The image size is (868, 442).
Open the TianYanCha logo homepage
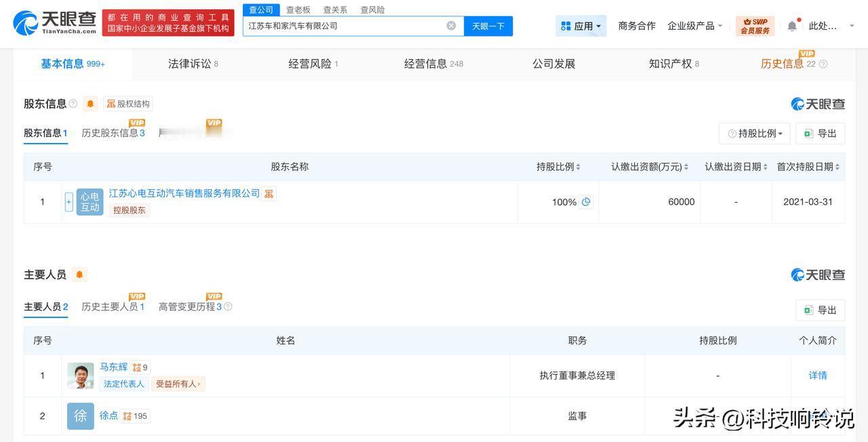(55, 23)
